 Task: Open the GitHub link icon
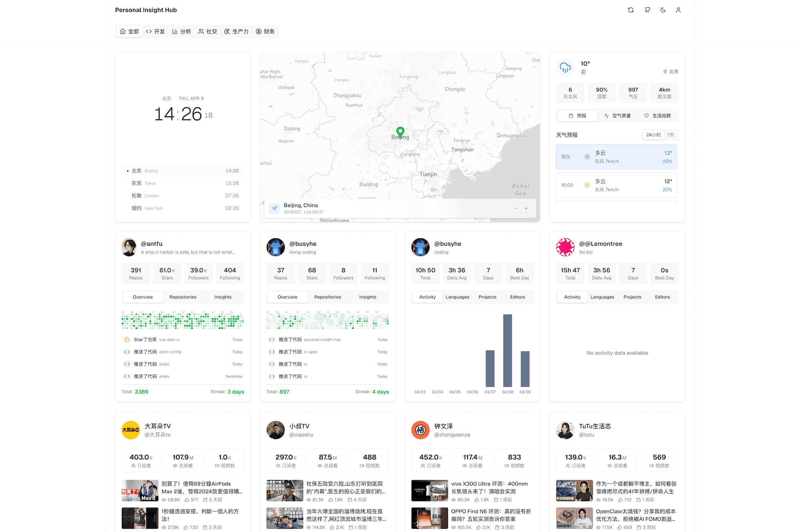point(647,10)
